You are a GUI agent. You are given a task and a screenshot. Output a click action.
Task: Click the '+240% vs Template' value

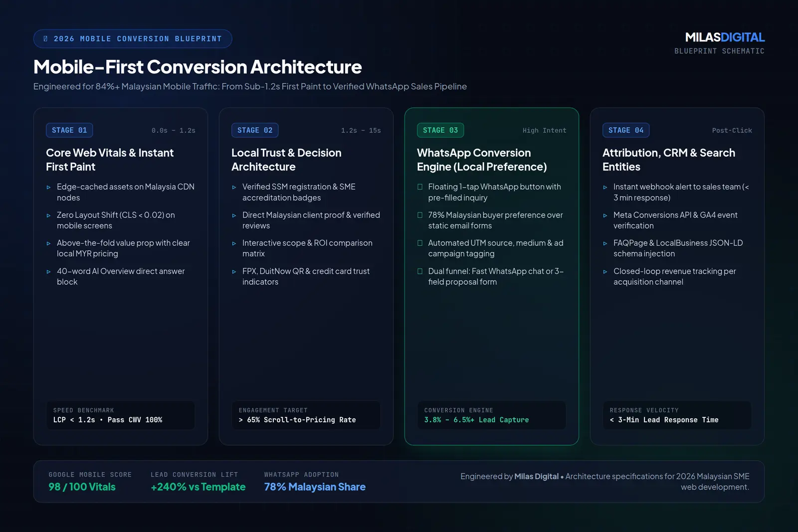click(x=198, y=487)
